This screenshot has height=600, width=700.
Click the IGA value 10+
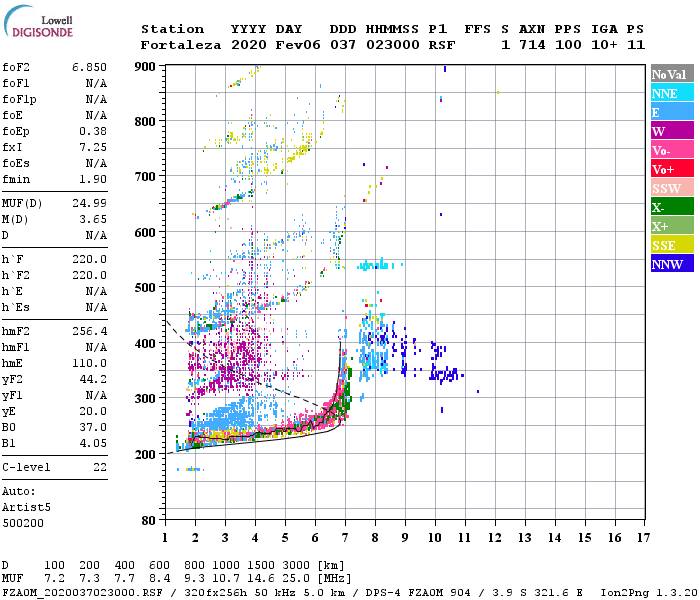click(604, 45)
